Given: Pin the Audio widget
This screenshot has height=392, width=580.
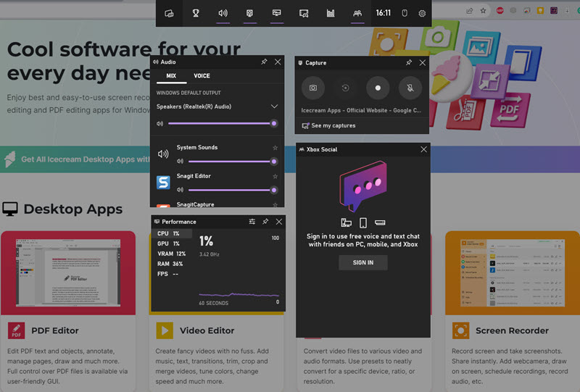Looking at the screenshot, I should point(264,62).
